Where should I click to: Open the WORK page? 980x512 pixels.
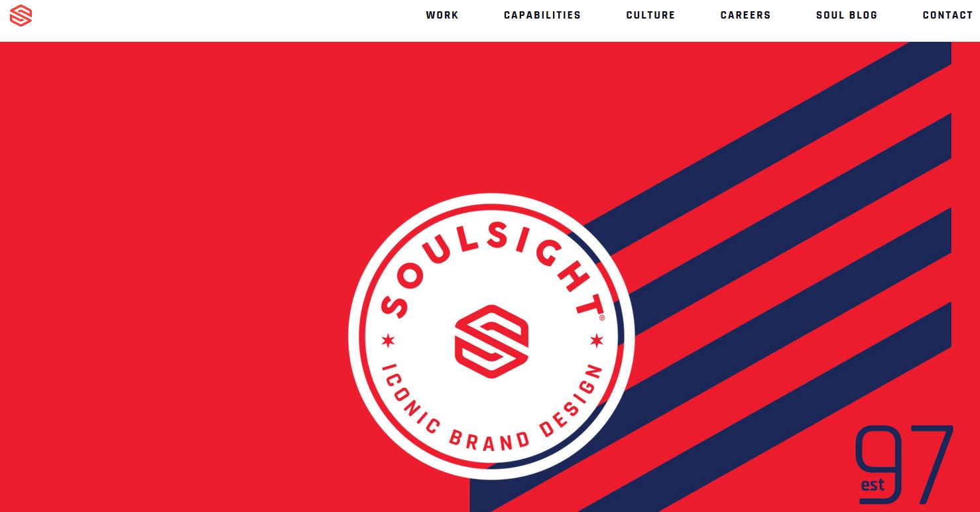[x=442, y=15]
